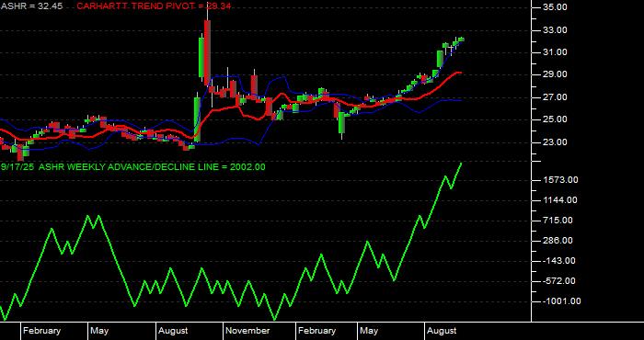Click the -143.00 advance/decline axis value

tap(559, 261)
